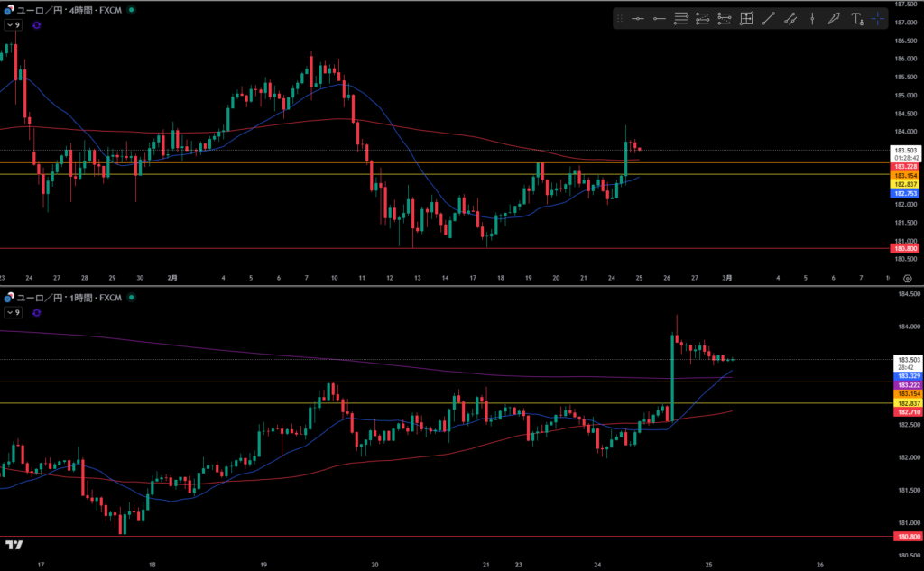Screen dimensions: 924x571
Task: Click green market status dot on 4時間 chart
Action: pyautogui.click(x=132, y=9)
